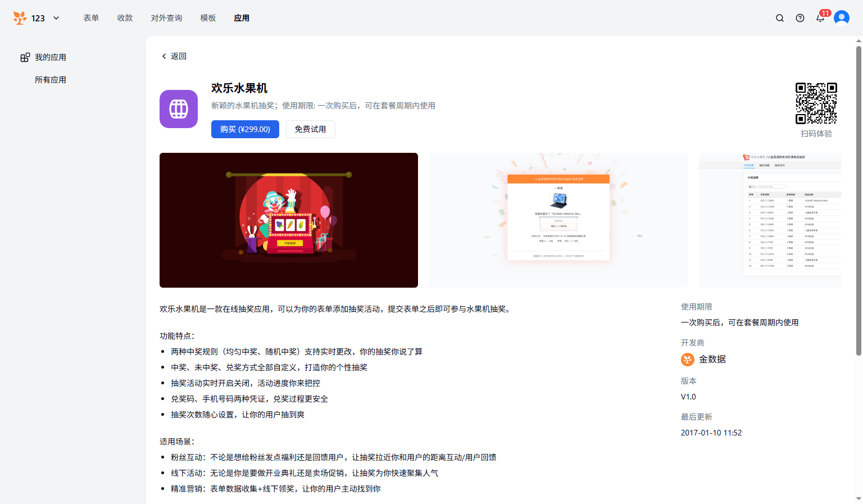Open the help question mark icon

pyautogui.click(x=800, y=18)
